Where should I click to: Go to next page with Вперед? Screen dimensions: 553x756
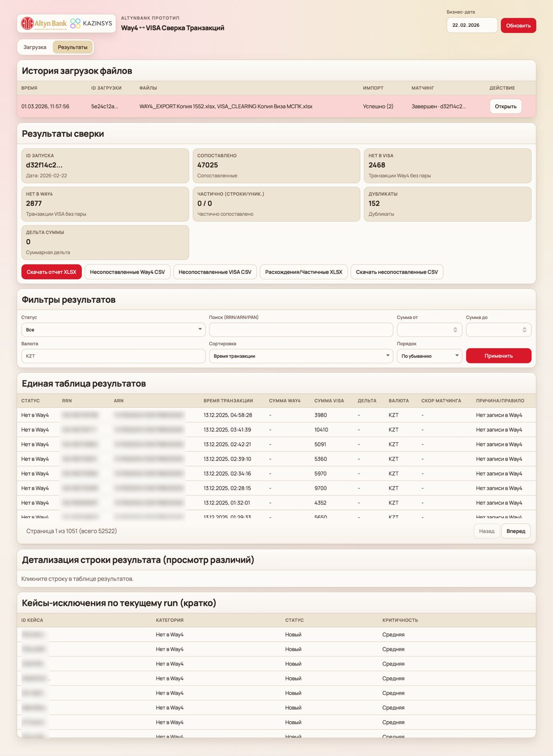[516, 531]
